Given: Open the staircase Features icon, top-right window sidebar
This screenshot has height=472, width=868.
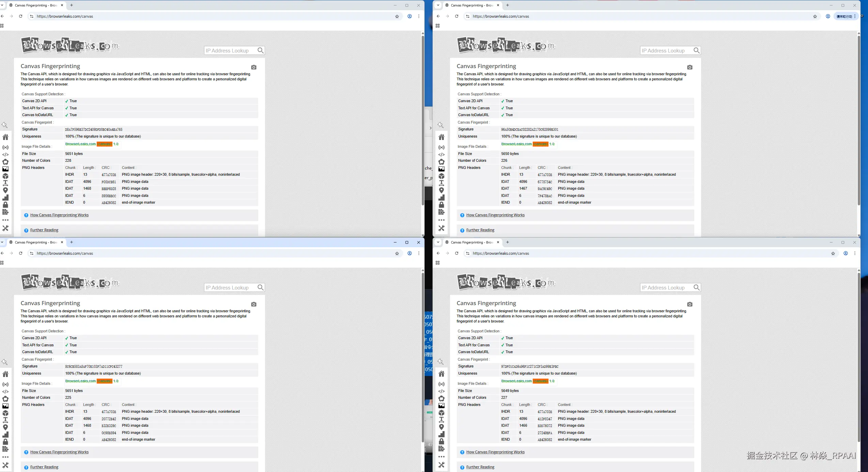Looking at the screenshot, I should coord(441,198).
